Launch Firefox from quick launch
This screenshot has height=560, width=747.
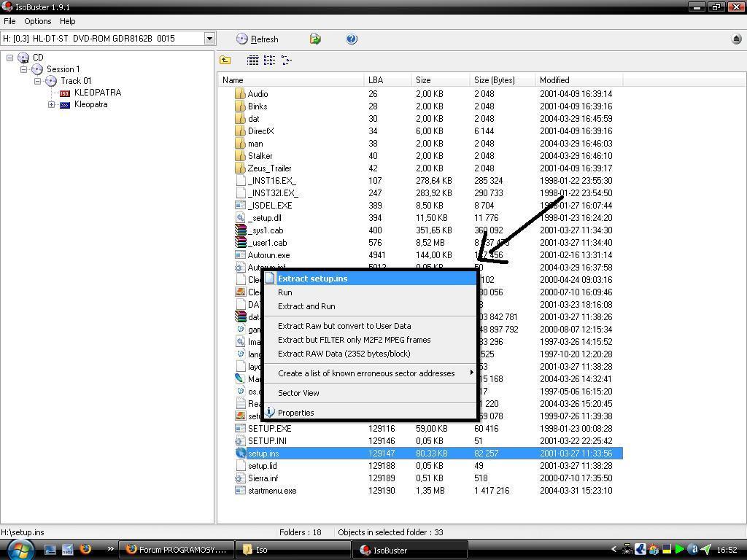[x=85, y=549]
